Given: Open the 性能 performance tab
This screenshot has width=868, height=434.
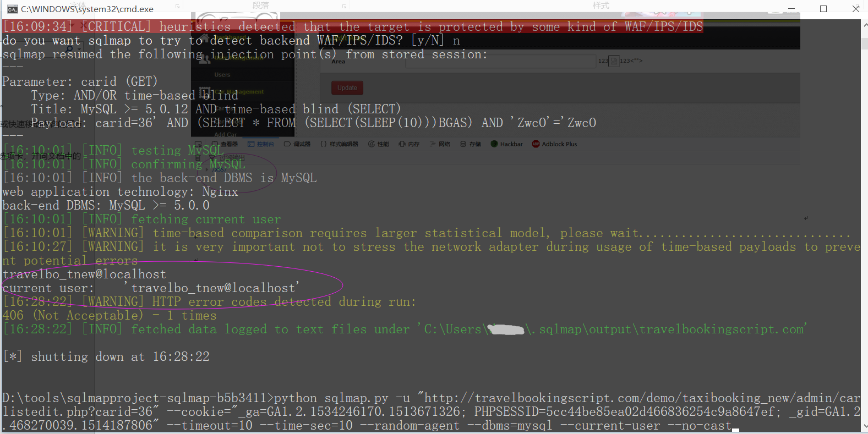Looking at the screenshot, I should click(379, 144).
